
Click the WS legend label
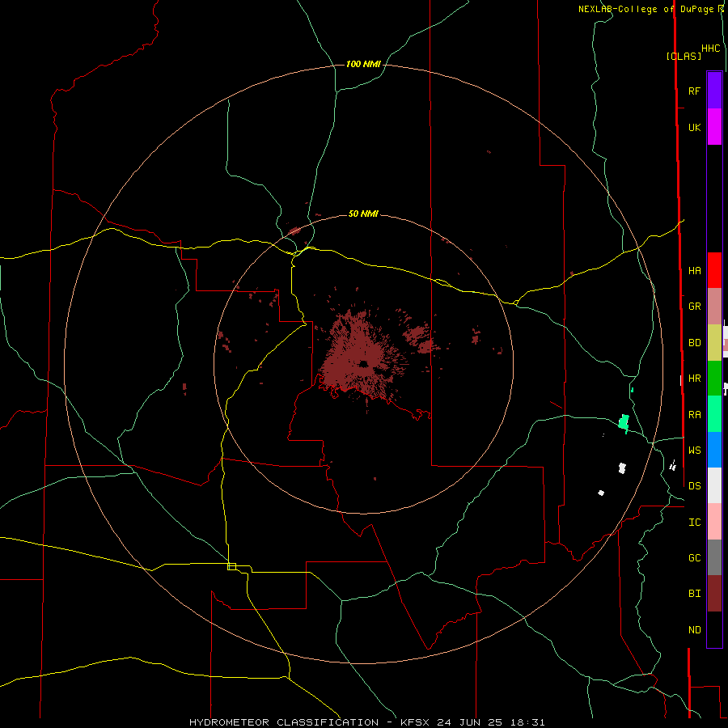click(x=694, y=451)
